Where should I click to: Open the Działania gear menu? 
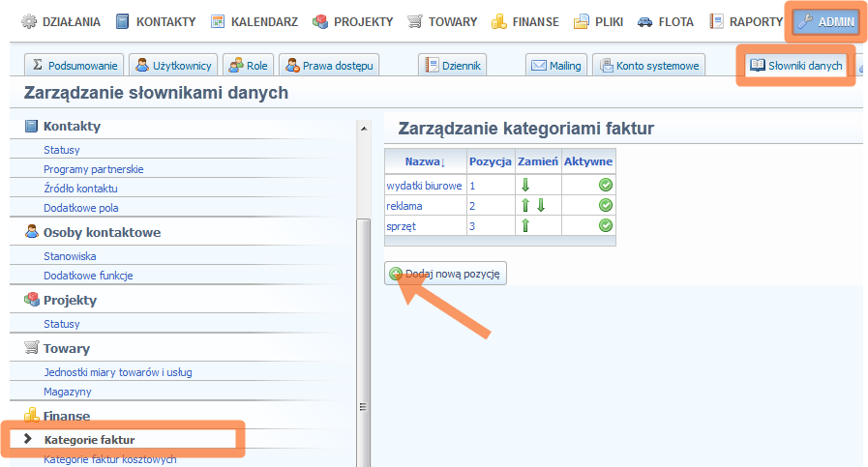[29, 21]
